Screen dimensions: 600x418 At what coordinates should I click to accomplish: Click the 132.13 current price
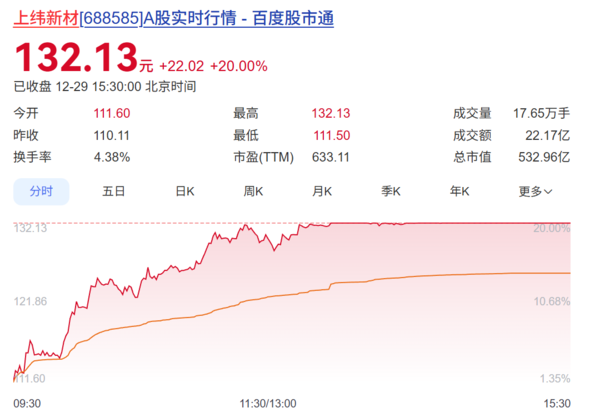coord(76,57)
